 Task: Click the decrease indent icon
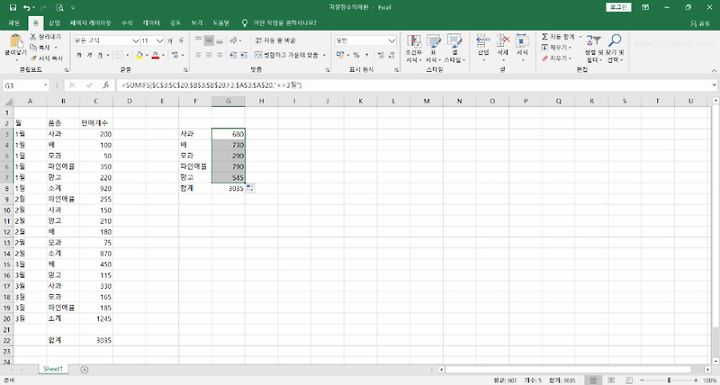click(233, 55)
